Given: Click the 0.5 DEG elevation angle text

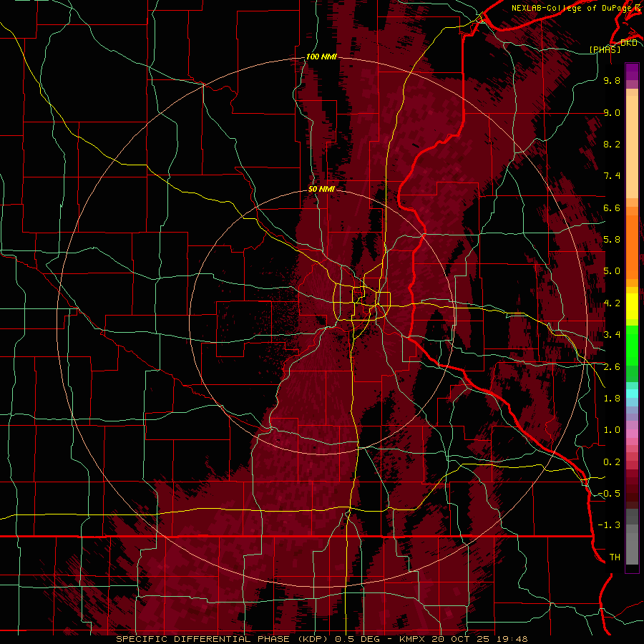Looking at the screenshot, I should (358, 639).
